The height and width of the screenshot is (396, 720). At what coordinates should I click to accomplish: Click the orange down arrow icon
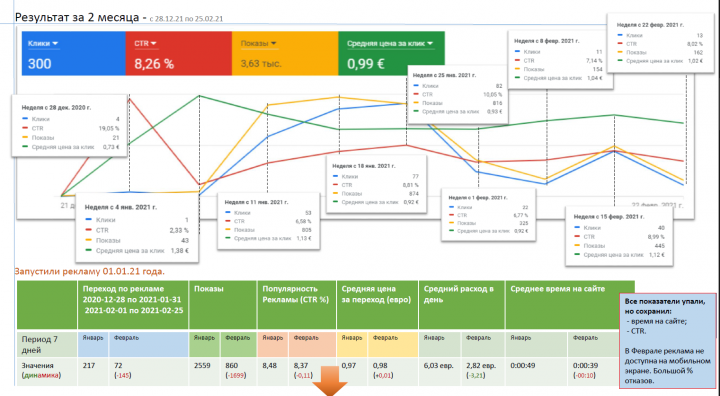coord(329,387)
